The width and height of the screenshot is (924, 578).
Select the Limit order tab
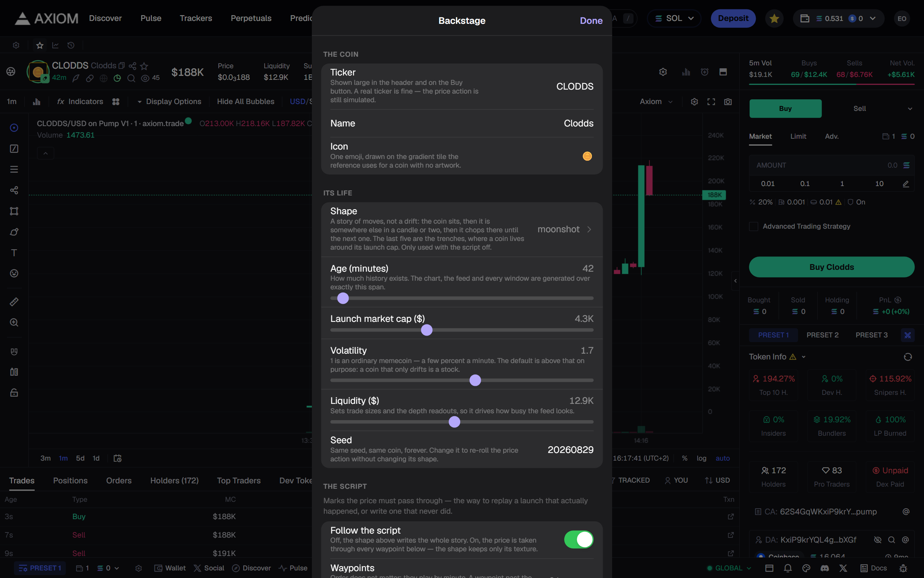coord(798,137)
